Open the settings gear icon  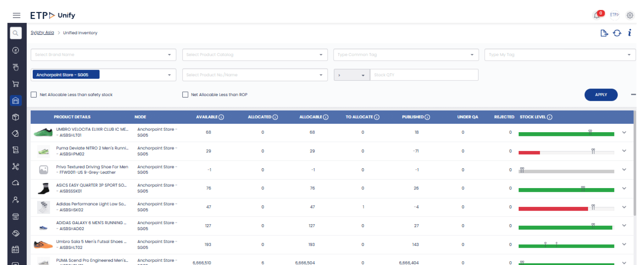pos(630,15)
